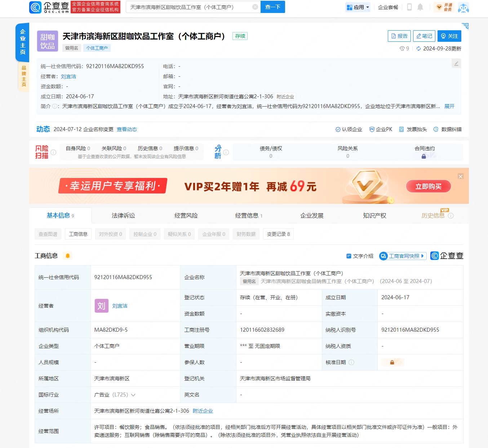Open the info icon next to 简介

click(55, 106)
